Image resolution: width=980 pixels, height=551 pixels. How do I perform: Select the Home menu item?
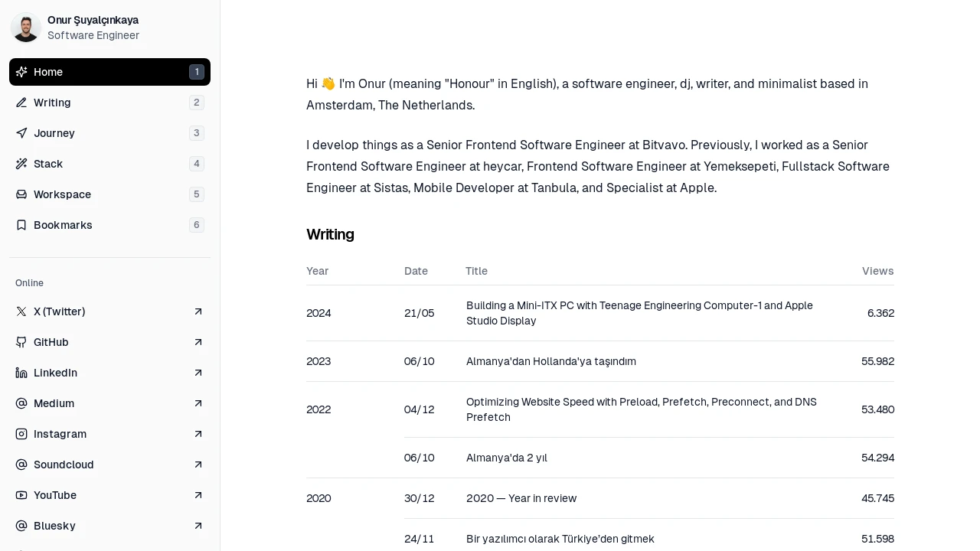tap(109, 72)
